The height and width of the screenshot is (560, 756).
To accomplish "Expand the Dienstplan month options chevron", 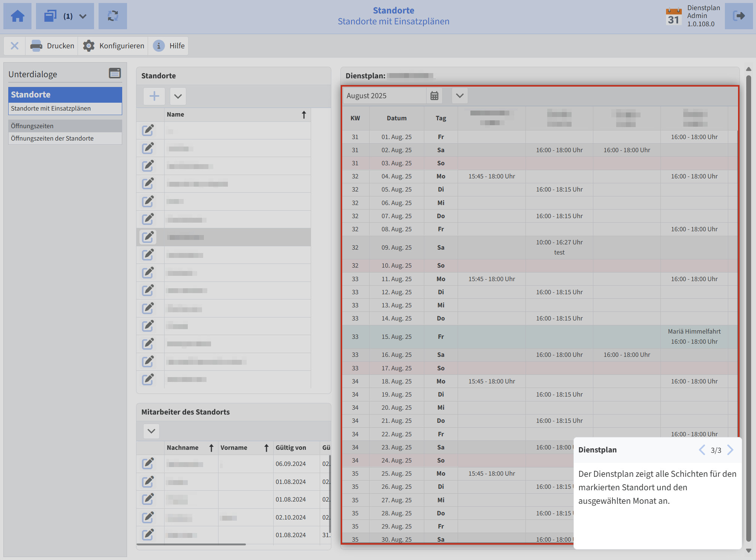I will pyautogui.click(x=460, y=96).
